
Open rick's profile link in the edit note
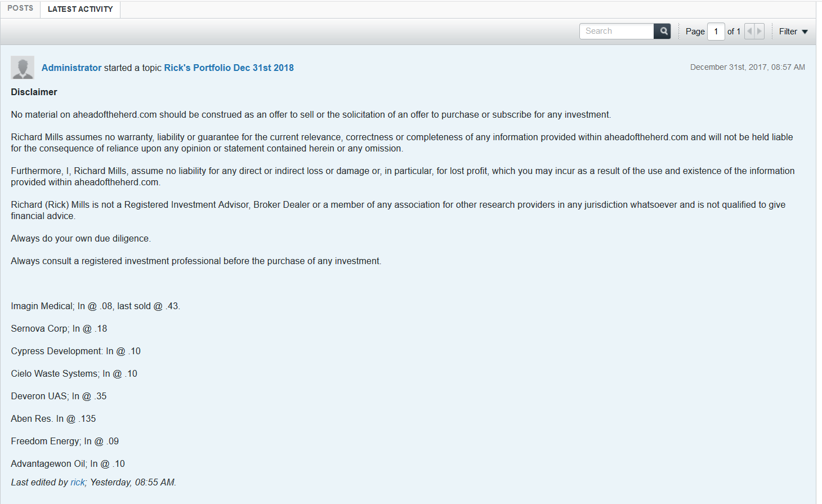point(78,482)
